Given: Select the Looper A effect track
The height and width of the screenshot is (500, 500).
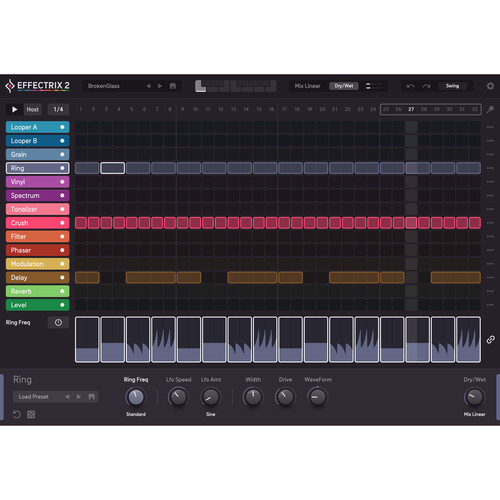Looking at the screenshot, I should 38,127.
